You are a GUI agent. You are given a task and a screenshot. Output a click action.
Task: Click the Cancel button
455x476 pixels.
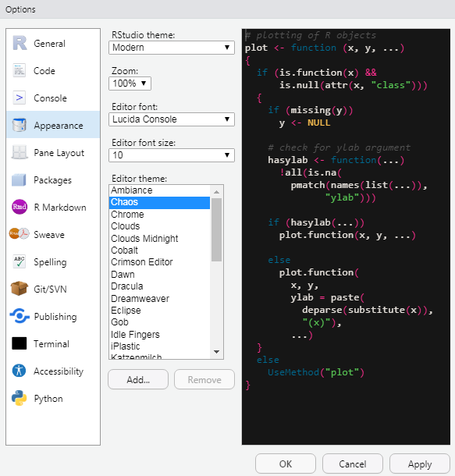[x=353, y=464]
